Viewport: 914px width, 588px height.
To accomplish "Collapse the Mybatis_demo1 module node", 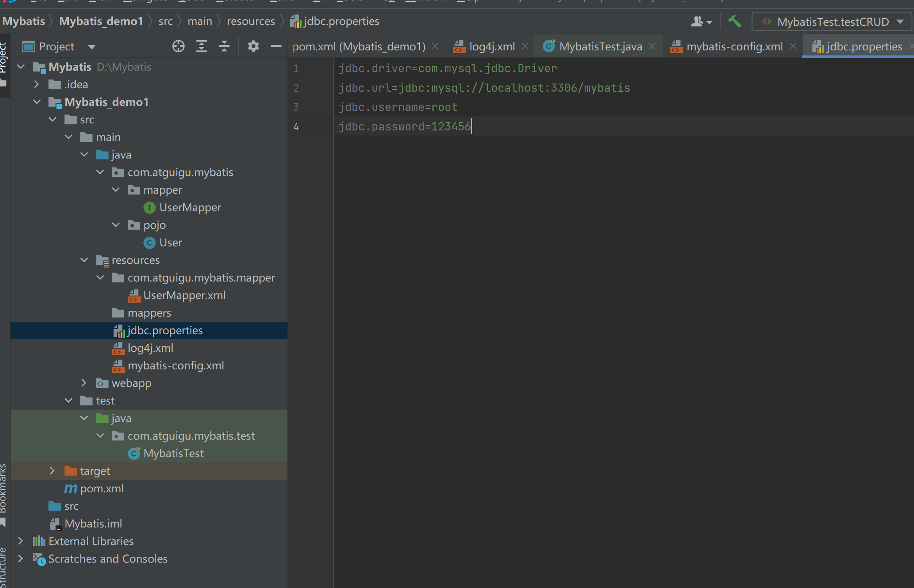I will (37, 102).
